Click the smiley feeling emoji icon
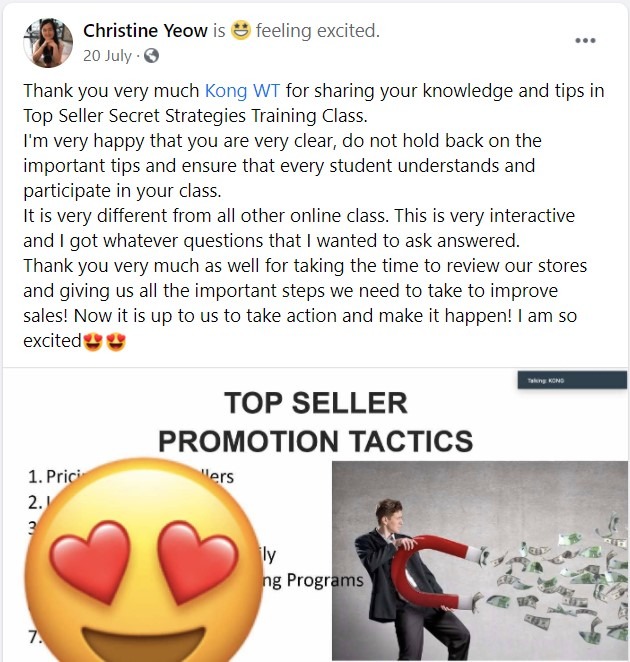 tap(241, 30)
